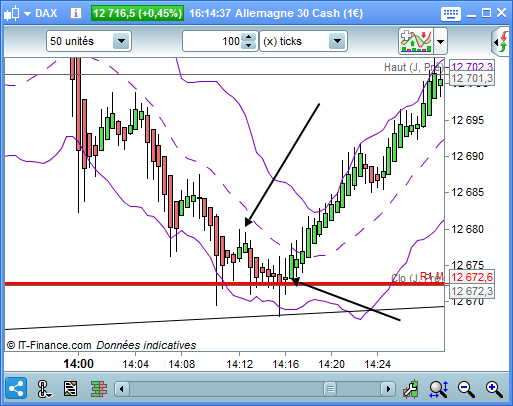513x406 pixels.
Task: Click the chart link chain icon
Action: click(44, 389)
